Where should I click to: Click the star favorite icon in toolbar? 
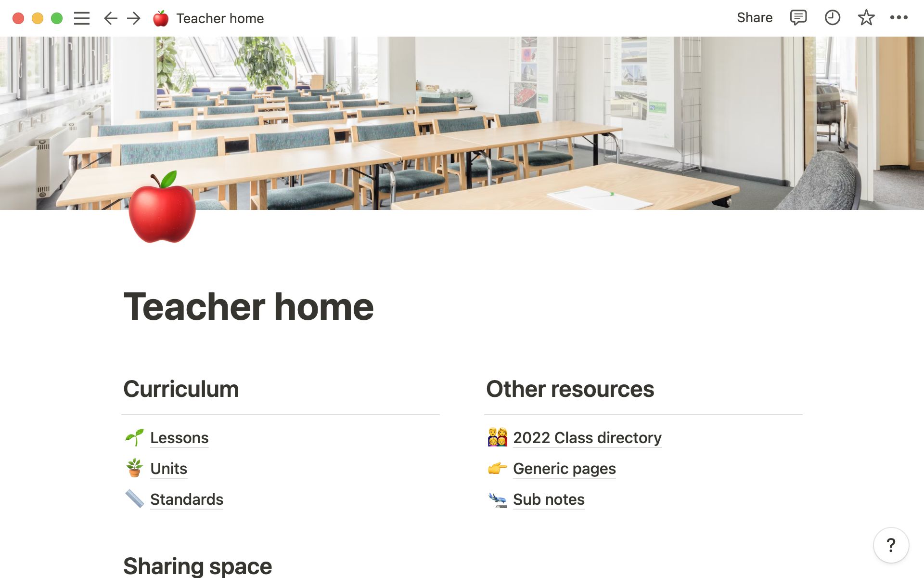point(865,18)
